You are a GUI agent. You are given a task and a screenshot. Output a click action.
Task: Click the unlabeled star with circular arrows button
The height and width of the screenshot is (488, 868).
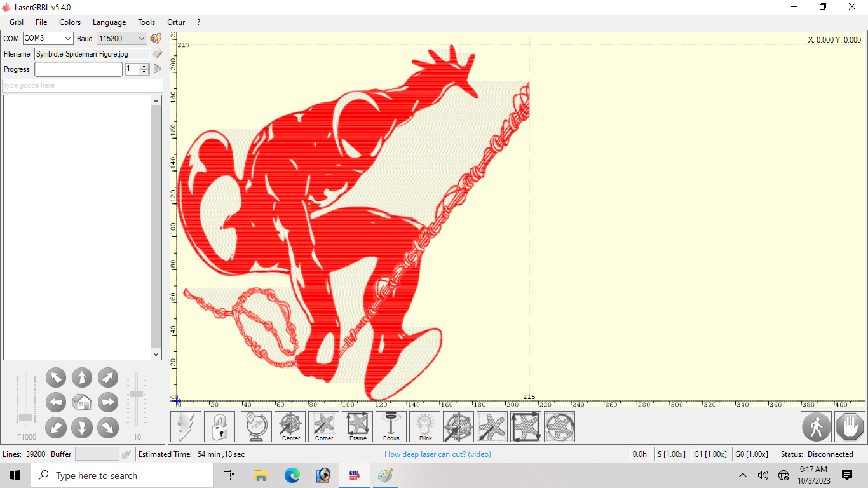(560, 426)
